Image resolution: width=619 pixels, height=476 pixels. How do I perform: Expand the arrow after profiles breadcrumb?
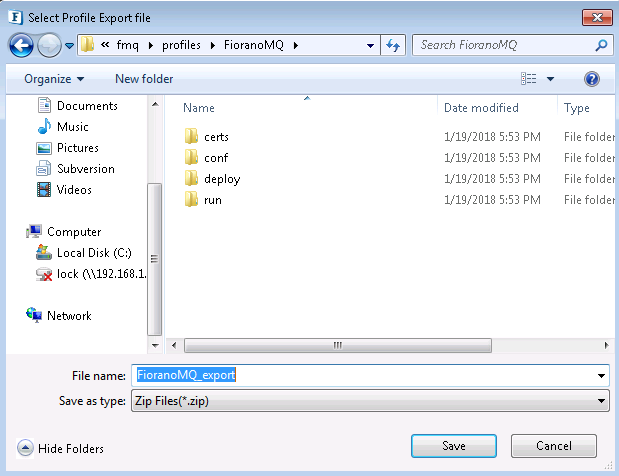click(x=213, y=45)
